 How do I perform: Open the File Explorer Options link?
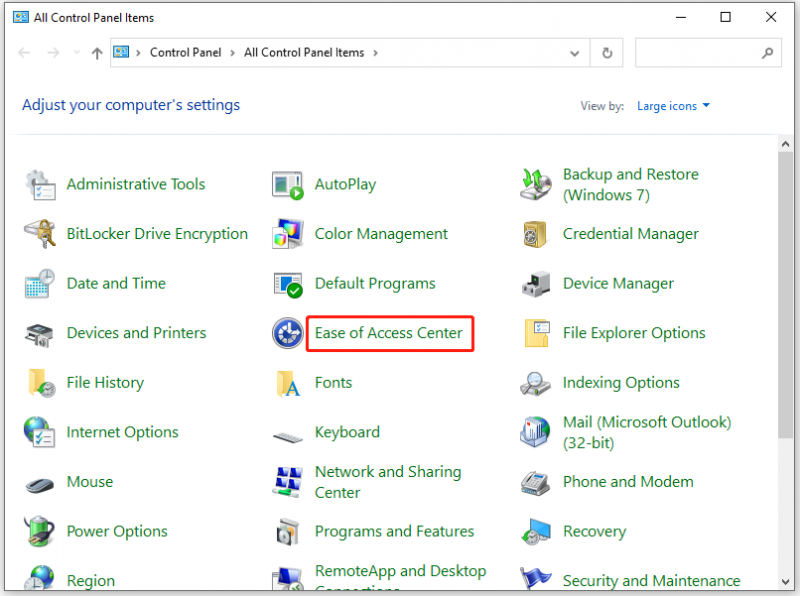634,333
